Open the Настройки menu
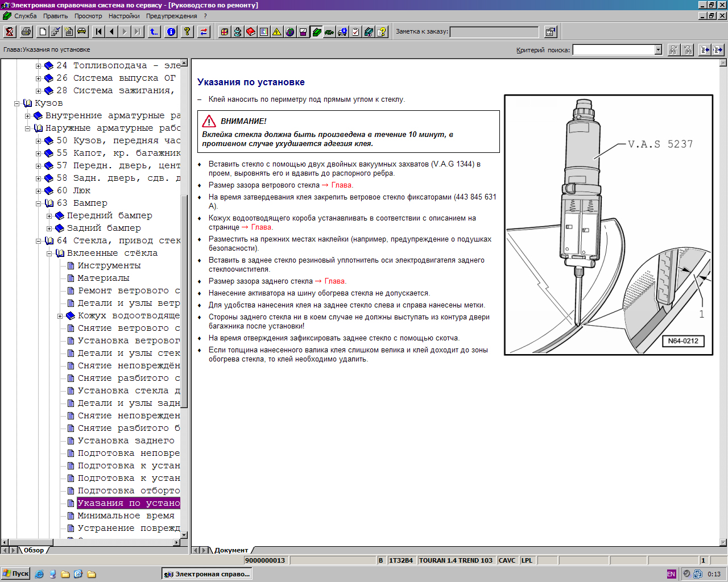 point(124,16)
